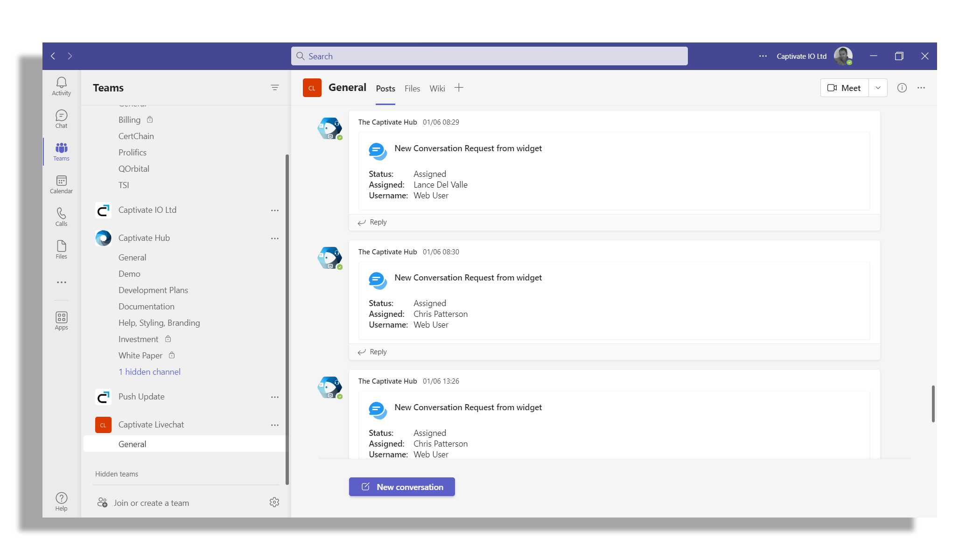Click Captivate Hub avatar on 13:26 post

330,388
